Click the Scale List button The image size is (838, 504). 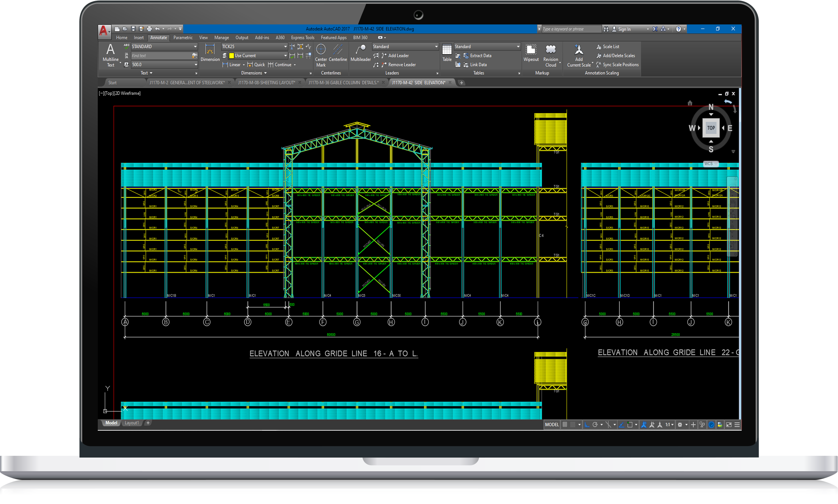point(610,46)
